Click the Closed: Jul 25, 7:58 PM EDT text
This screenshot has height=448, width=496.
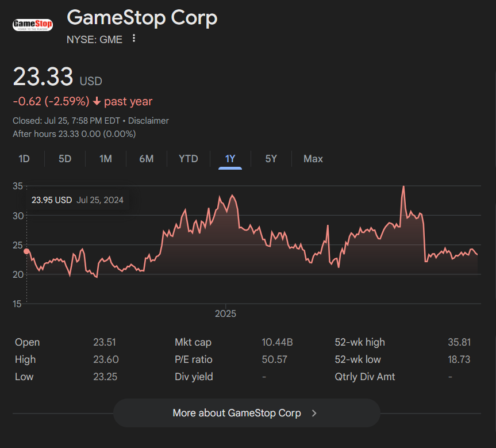pyautogui.click(x=66, y=121)
